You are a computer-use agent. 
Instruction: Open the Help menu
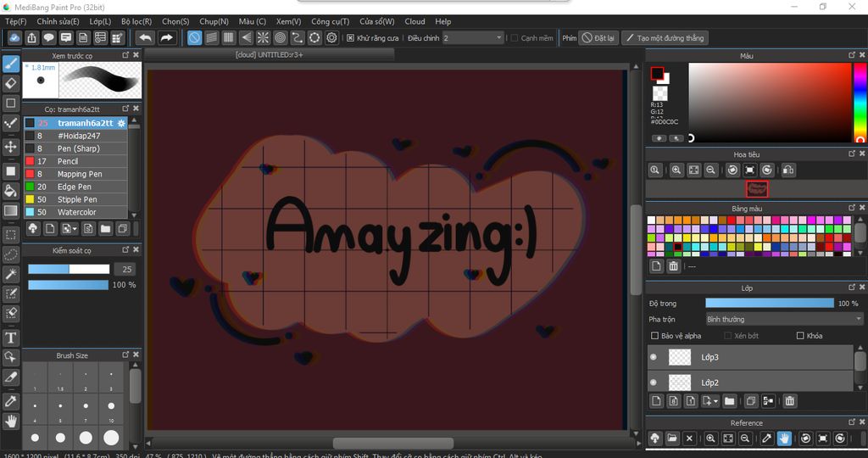click(x=442, y=21)
